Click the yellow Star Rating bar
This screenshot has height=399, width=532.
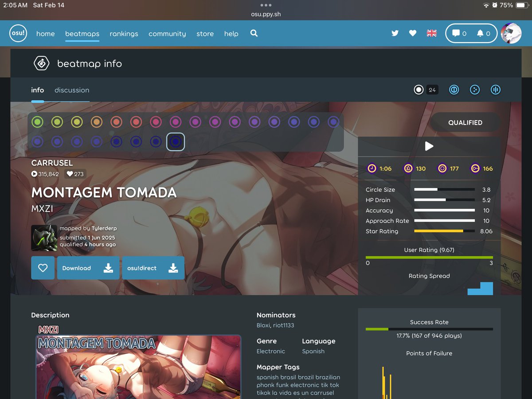pos(445,231)
